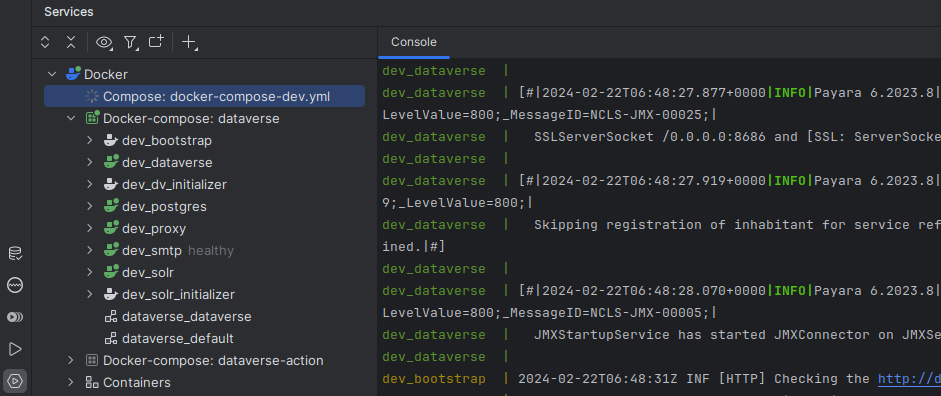Viewport: 941px width, 396px height.
Task: Open the Filter options funnel icon
Action: coord(130,42)
